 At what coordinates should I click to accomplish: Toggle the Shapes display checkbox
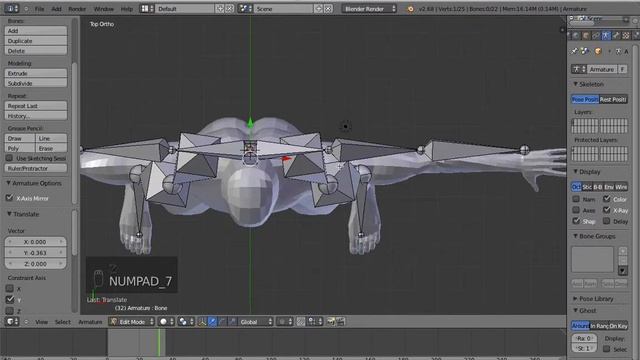click(x=576, y=221)
